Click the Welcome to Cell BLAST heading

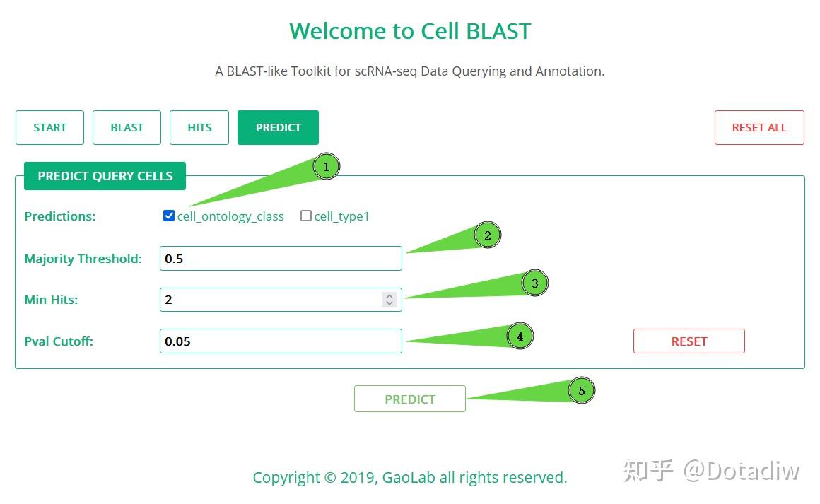(410, 30)
